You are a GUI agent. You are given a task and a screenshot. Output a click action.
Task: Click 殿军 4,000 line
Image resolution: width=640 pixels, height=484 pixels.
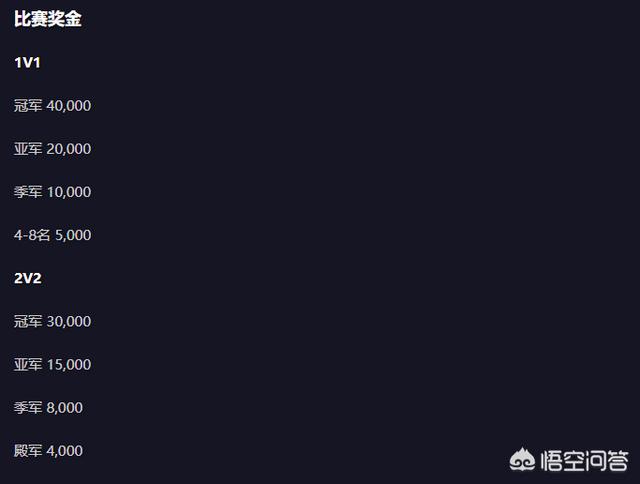[48, 451]
